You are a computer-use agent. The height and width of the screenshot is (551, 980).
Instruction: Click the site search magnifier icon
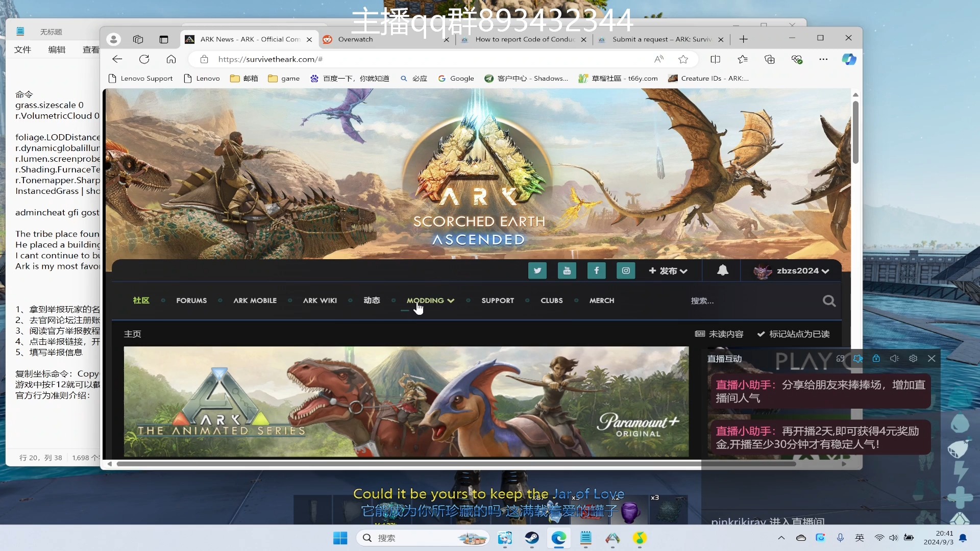coord(829,301)
